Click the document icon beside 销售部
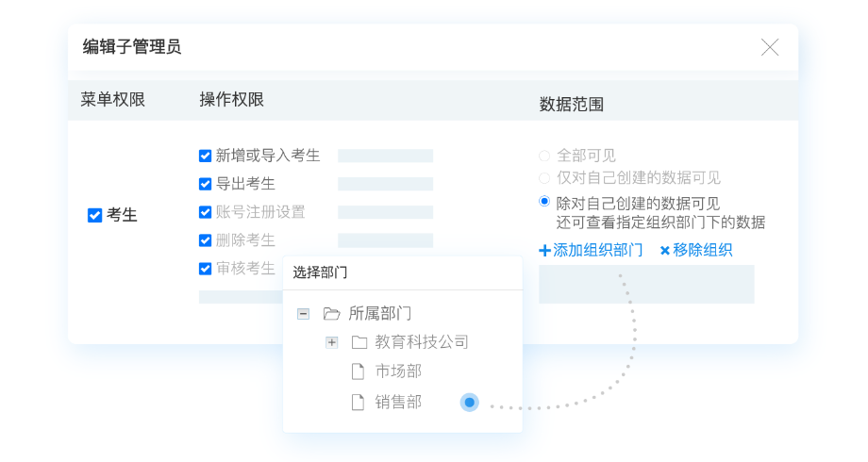The image size is (868, 462). pyautogui.click(x=358, y=403)
